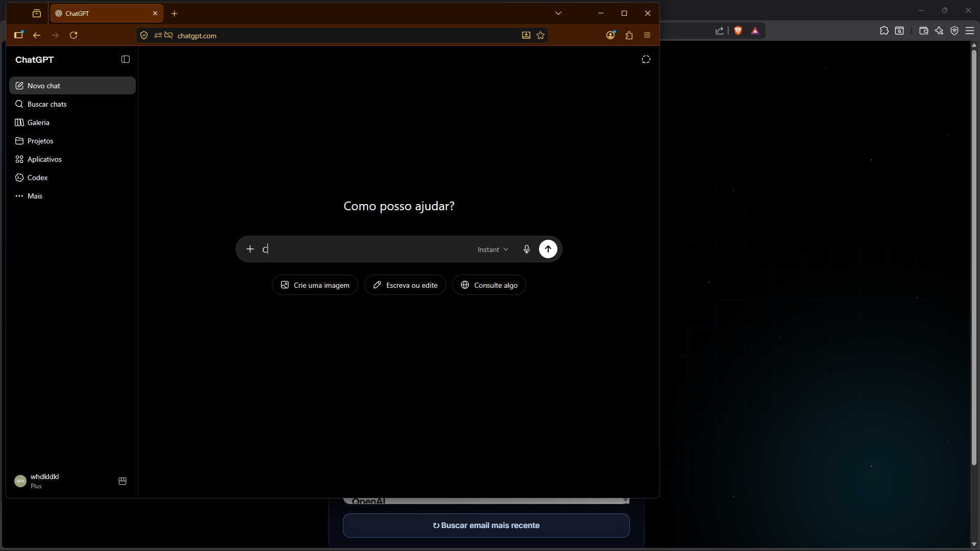This screenshot has width=980, height=551.
Task: Click the share icon in the background browser
Action: [720, 31]
